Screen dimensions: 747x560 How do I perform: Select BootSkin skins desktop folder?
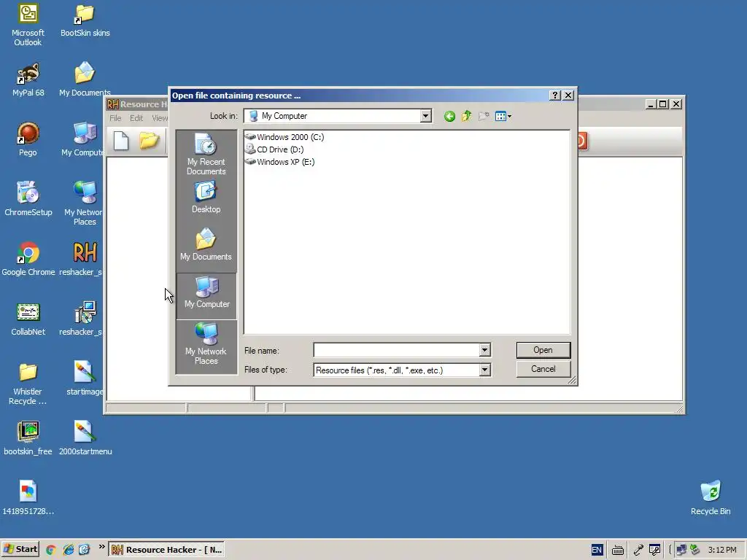click(85, 21)
